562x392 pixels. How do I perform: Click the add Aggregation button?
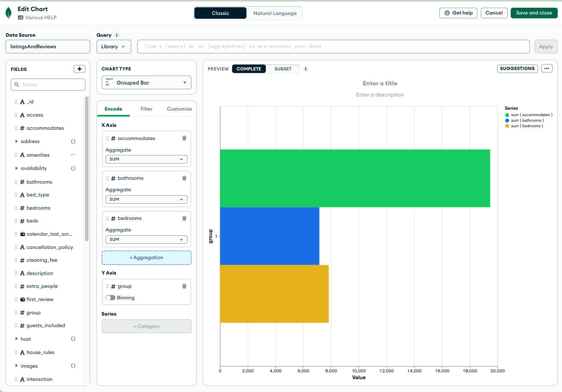[x=147, y=257]
